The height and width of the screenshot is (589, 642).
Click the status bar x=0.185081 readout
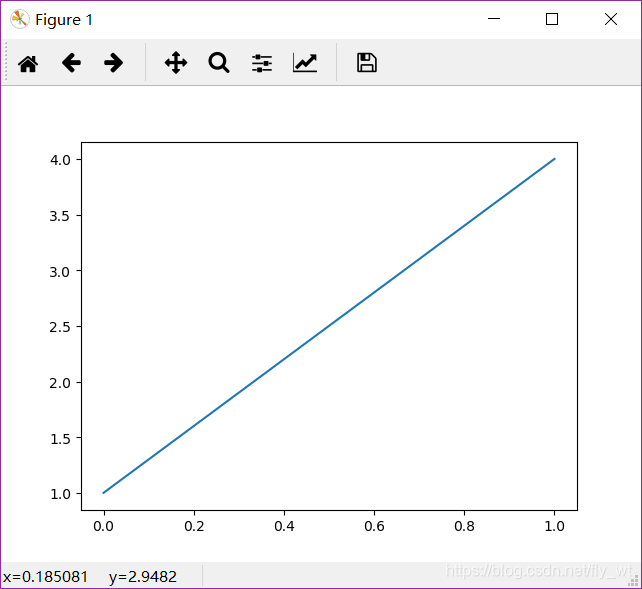click(x=45, y=577)
